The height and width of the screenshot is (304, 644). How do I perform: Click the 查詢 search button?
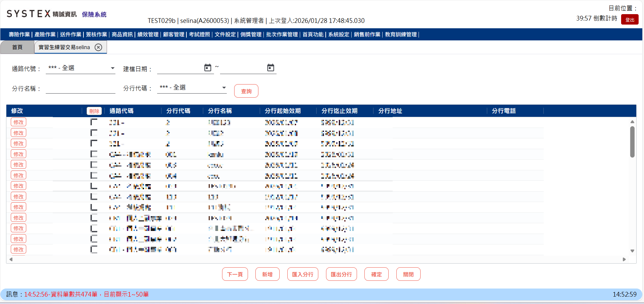pos(246,91)
